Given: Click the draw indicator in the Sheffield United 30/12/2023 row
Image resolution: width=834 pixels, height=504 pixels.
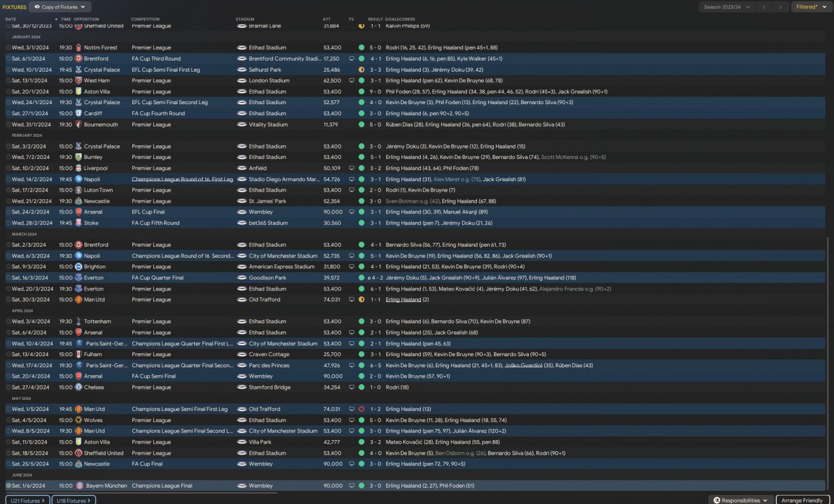Looking at the screenshot, I should [x=362, y=26].
